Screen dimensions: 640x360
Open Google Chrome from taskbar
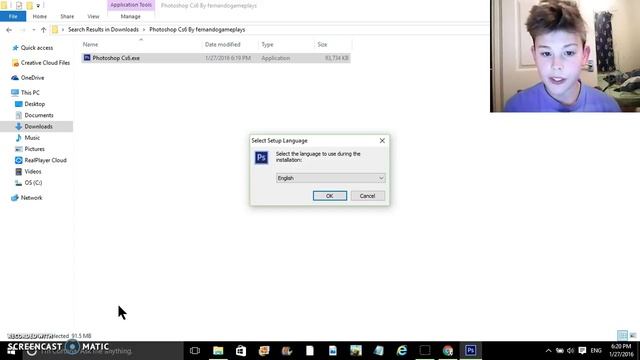point(448,351)
